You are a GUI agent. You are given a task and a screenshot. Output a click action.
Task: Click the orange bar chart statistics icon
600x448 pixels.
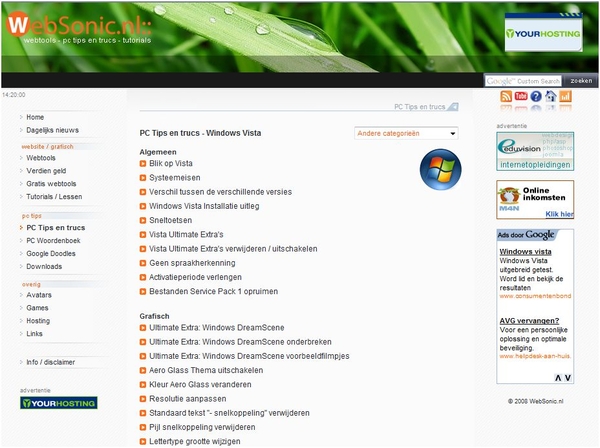click(565, 96)
